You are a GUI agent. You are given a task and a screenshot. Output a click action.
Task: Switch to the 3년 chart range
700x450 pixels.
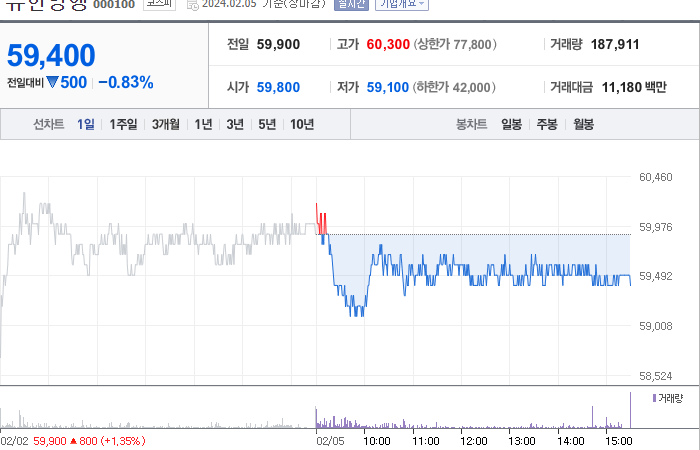pos(235,124)
